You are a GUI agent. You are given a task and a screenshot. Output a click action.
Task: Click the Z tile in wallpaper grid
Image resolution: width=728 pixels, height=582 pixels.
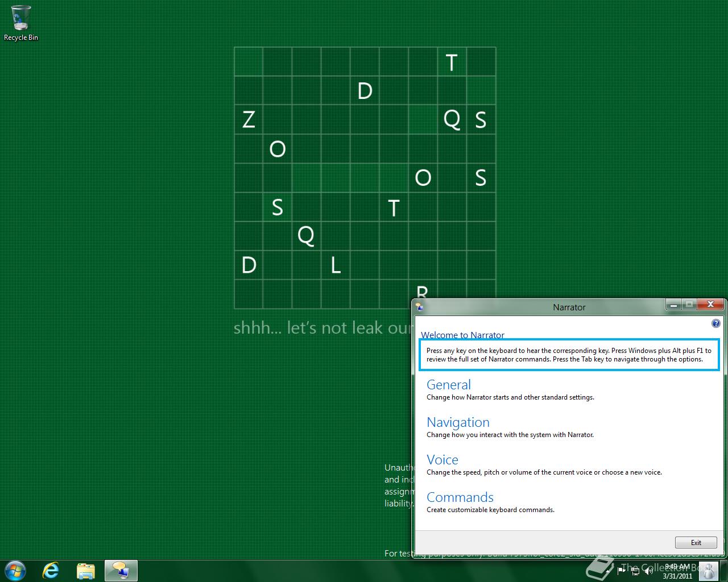point(249,119)
